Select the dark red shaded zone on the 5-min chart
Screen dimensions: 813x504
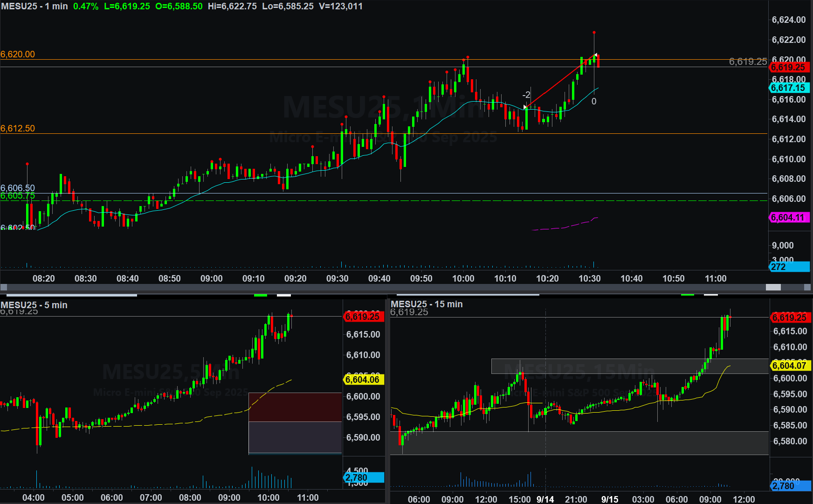point(295,407)
